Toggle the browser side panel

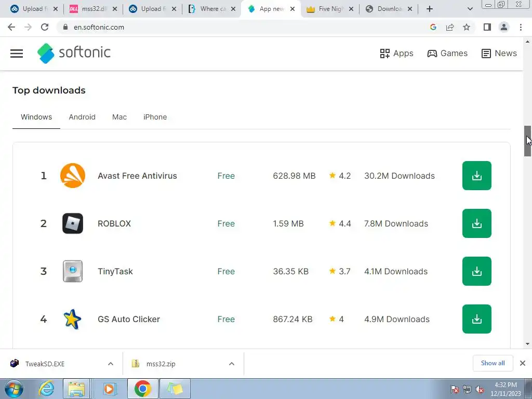pos(487,27)
